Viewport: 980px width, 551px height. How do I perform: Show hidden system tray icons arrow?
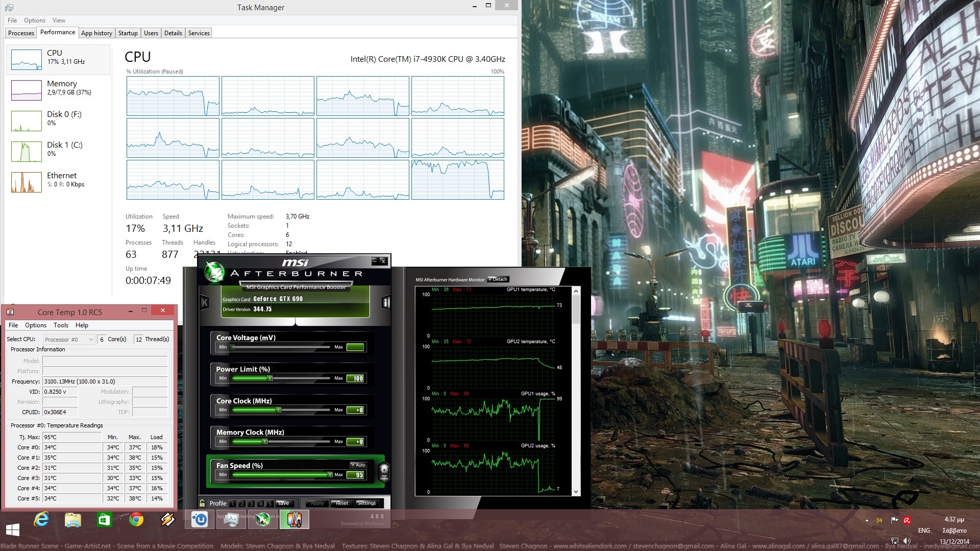point(867,520)
